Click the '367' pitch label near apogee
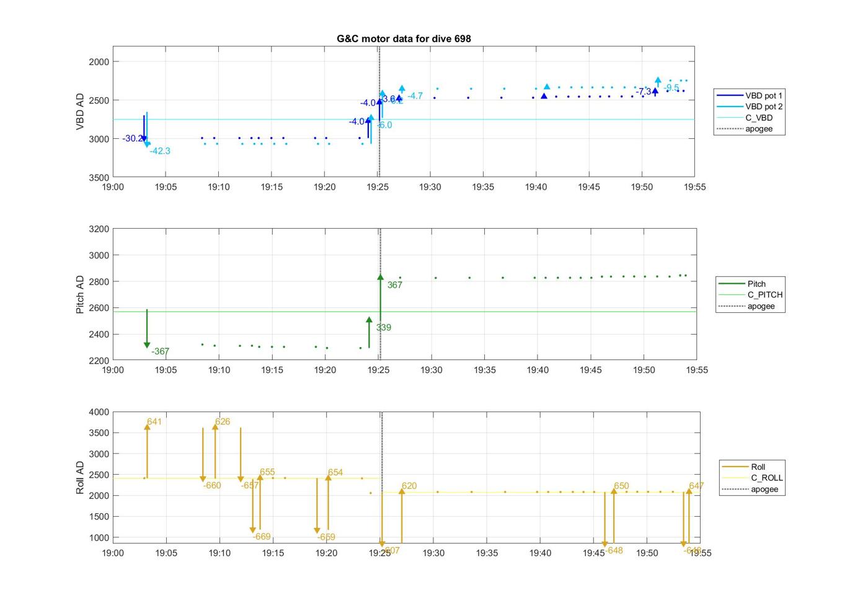 click(395, 285)
